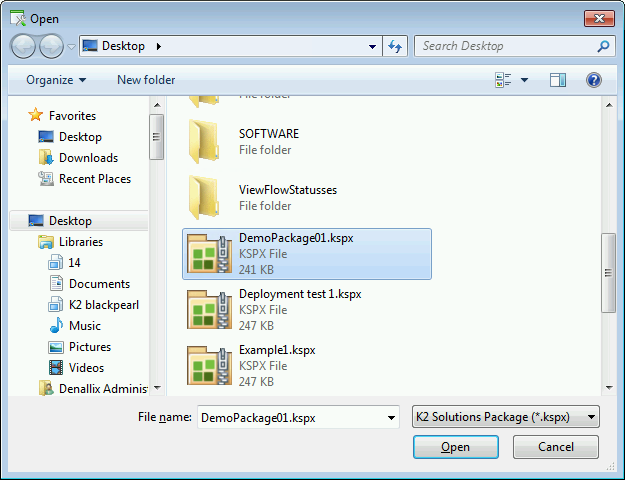The image size is (625, 480).
Task: Click the file list scroll down arrow
Action: [x=609, y=388]
